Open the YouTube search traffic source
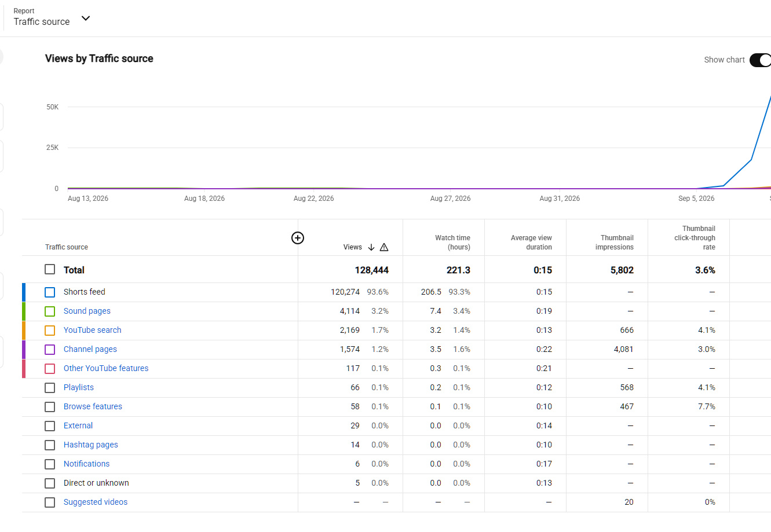 93,330
